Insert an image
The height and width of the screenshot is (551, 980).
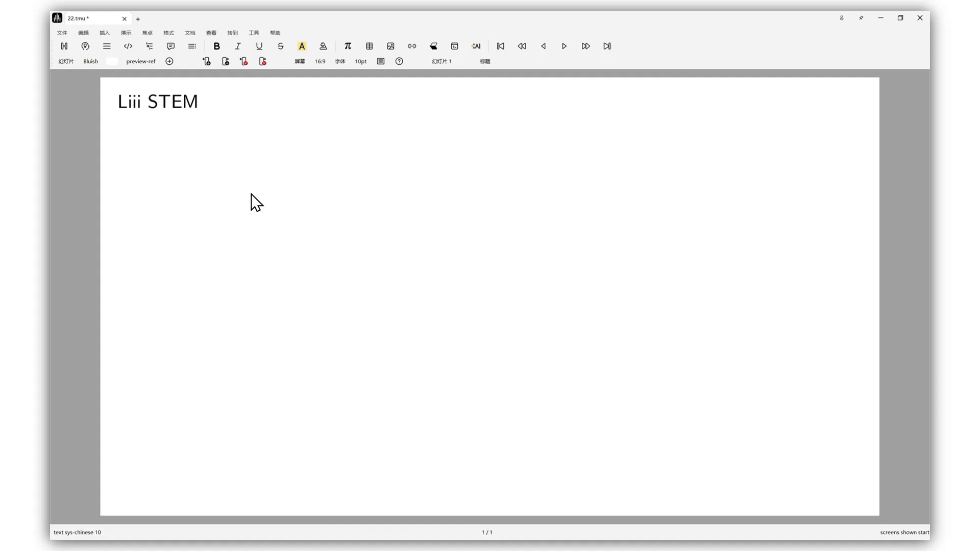[x=390, y=46]
